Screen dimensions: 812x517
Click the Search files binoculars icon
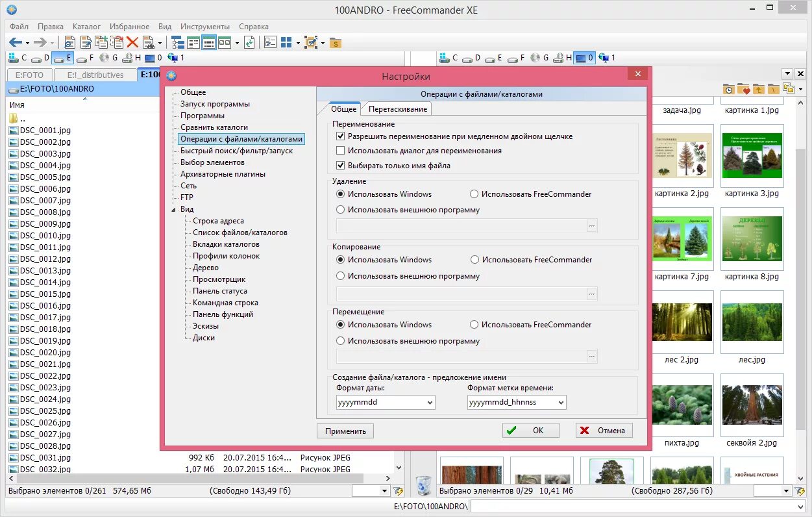tap(148, 42)
